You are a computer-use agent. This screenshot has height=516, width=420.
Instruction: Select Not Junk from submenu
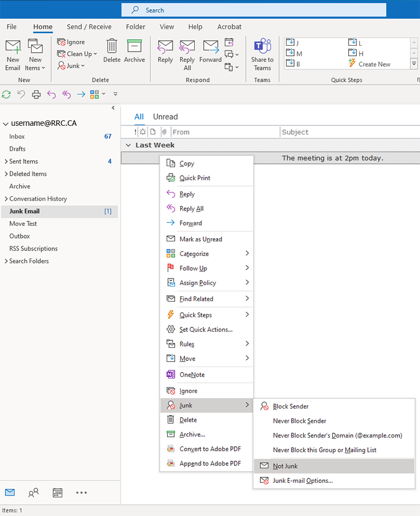(285, 466)
